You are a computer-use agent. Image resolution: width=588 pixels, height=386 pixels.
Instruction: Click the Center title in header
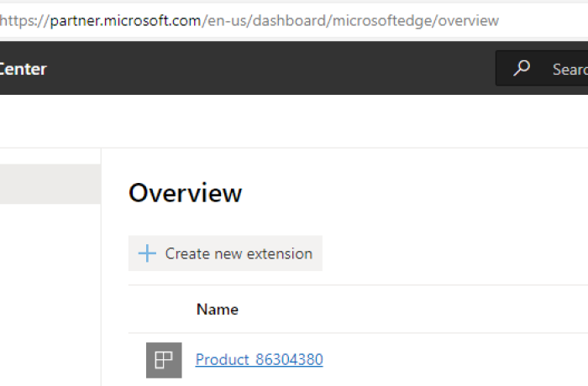(23, 69)
